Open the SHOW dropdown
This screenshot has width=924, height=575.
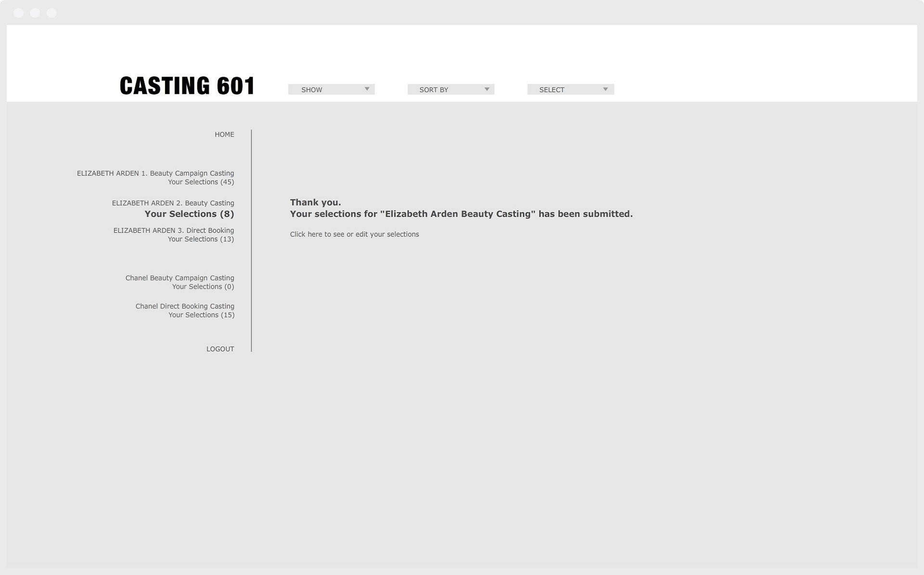coord(331,90)
